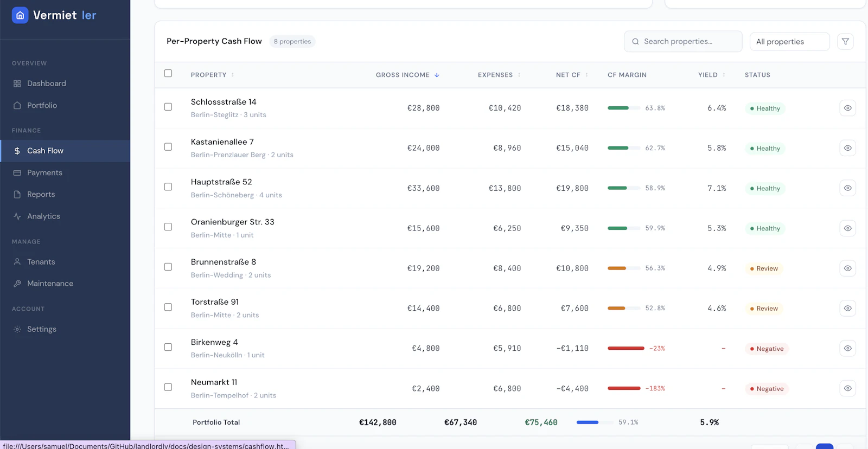This screenshot has height=449, width=868.
Task: Click the blue Portfolio Total margin bar
Action: 588,422
